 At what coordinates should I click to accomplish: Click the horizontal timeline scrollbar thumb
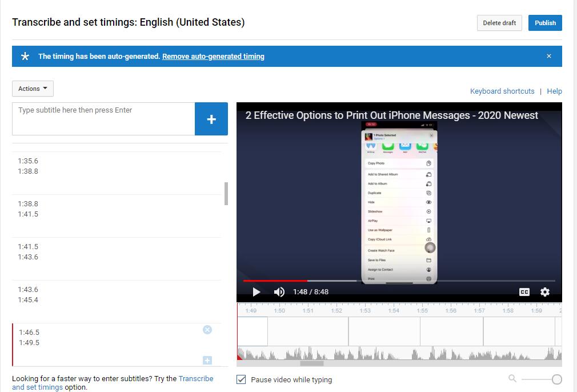click(312, 363)
